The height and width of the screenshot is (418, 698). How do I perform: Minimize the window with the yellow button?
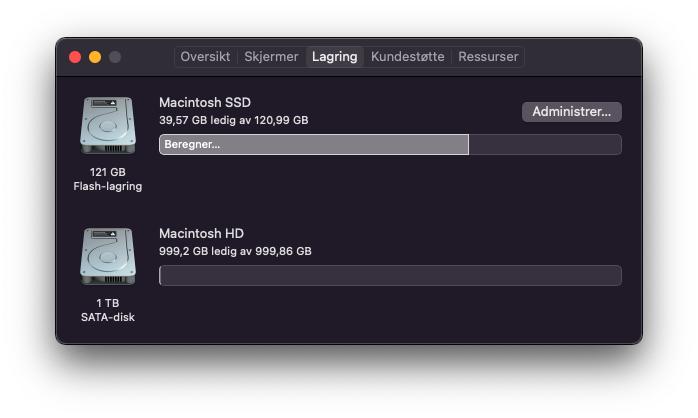point(95,57)
